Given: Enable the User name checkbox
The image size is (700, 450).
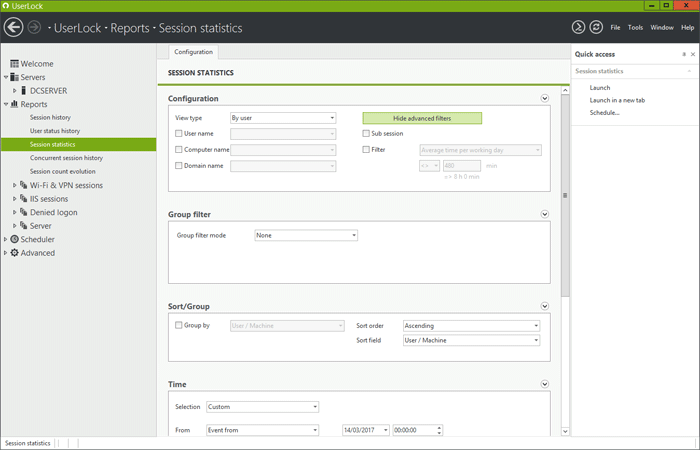Looking at the screenshot, I should click(179, 133).
